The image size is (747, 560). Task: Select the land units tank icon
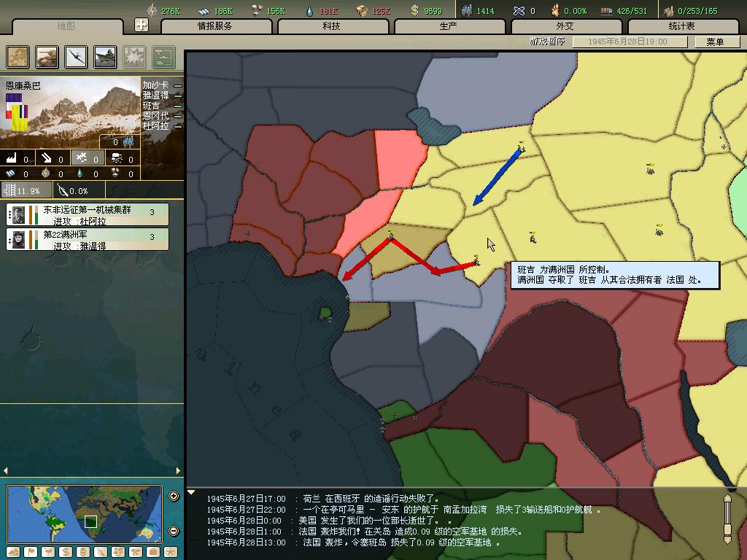point(47,57)
